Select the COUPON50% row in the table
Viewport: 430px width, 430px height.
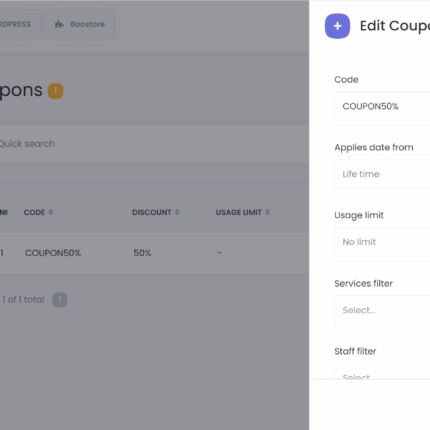(x=154, y=253)
